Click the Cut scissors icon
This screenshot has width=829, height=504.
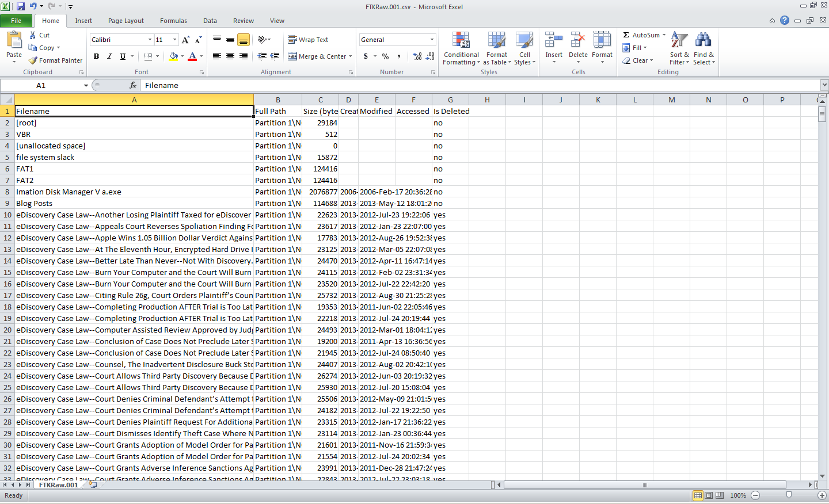point(33,35)
